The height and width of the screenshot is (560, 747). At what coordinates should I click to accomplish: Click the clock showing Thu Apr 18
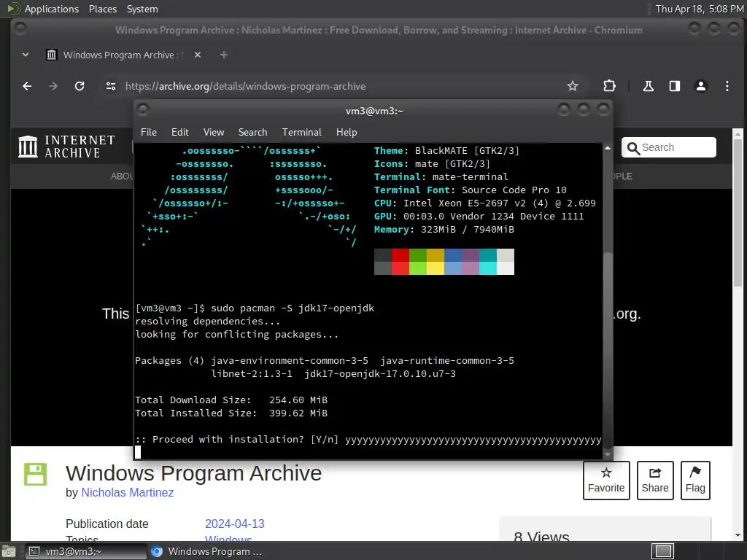click(x=699, y=9)
